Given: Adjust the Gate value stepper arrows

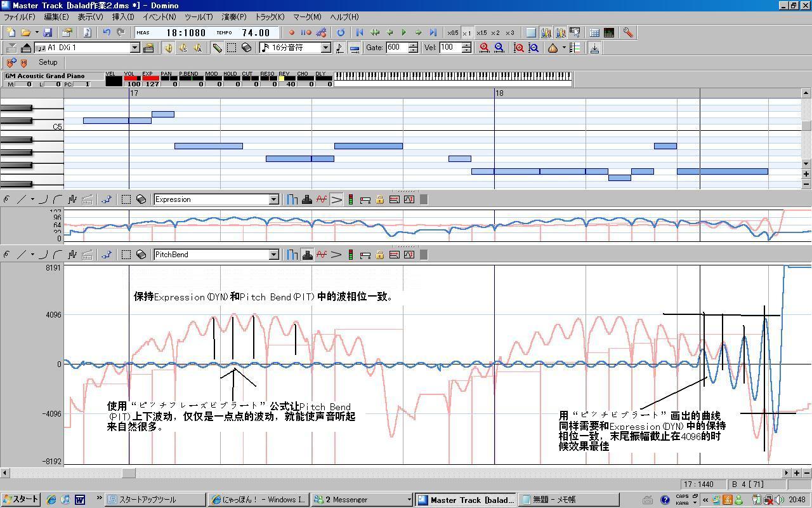Looking at the screenshot, I should [413, 48].
